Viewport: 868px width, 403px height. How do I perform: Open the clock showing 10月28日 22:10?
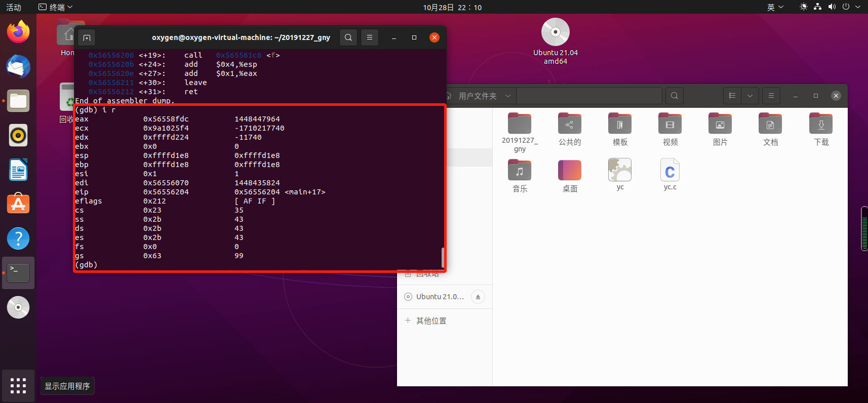[x=452, y=7]
